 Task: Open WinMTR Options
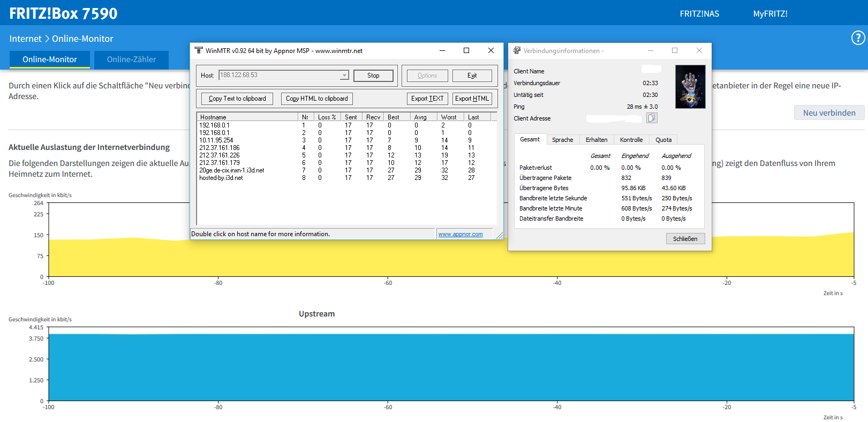pos(427,76)
